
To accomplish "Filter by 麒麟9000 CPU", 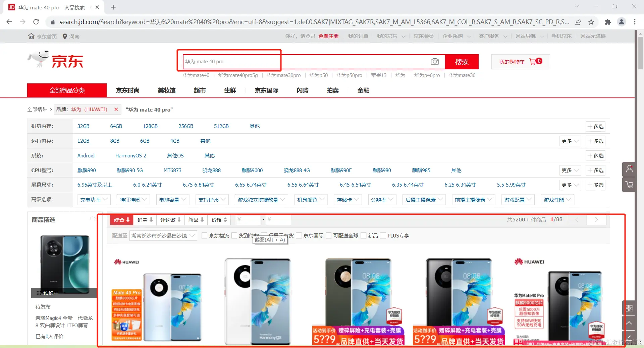I will coord(252,170).
